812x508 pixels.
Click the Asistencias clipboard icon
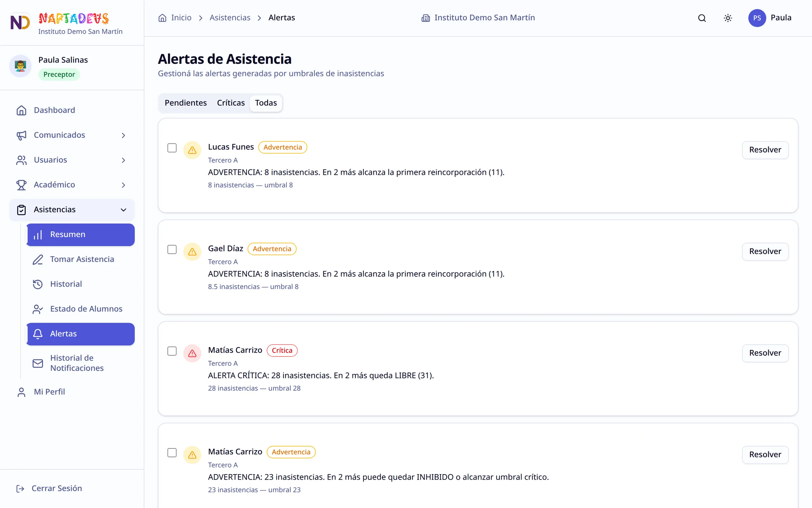point(21,210)
